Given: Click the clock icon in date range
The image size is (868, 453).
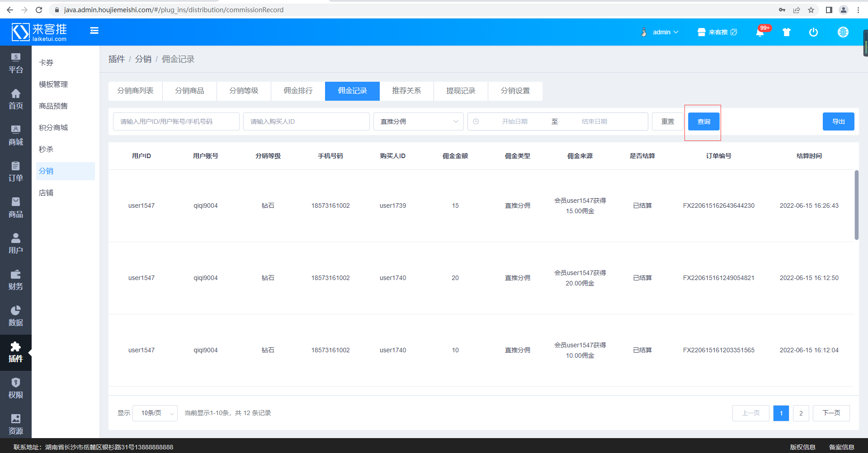Looking at the screenshot, I should coord(476,121).
